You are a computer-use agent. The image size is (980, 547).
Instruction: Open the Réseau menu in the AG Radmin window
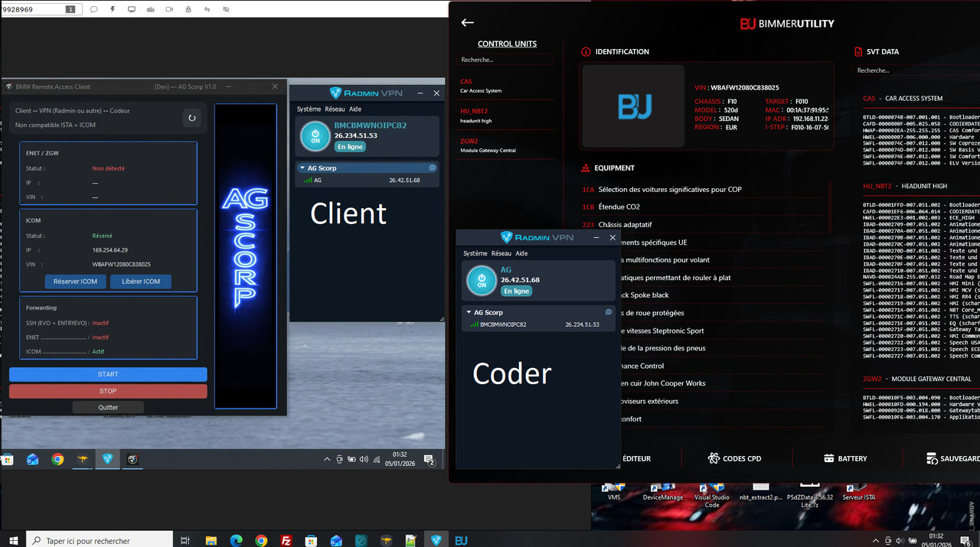(x=501, y=253)
